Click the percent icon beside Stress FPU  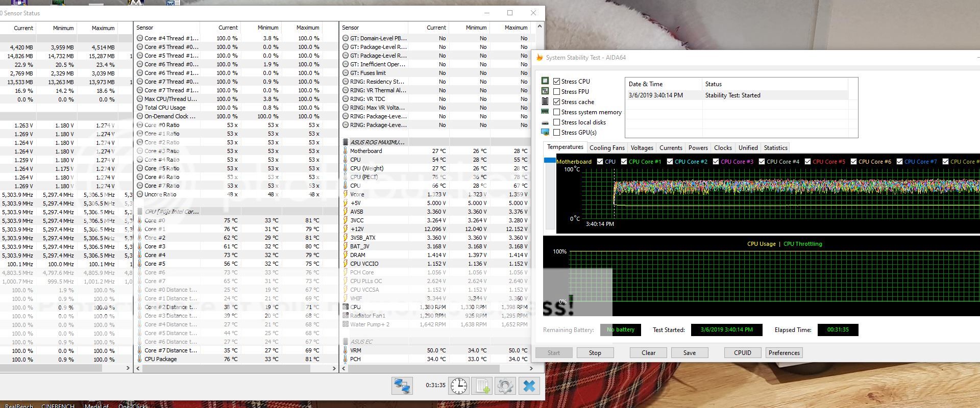[x=545, y=91]
